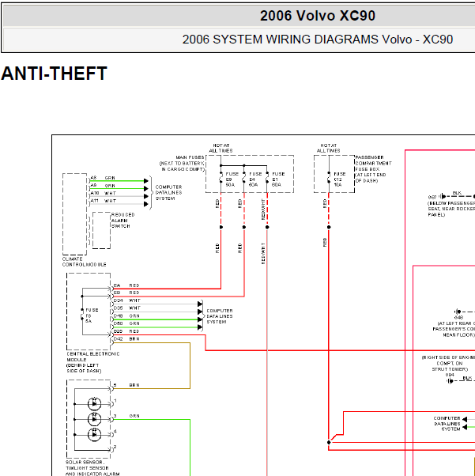Viewport: 475px width, 476px height.
Task: Click the dashed Reduced Alarm Switch box
Action: 101,230
